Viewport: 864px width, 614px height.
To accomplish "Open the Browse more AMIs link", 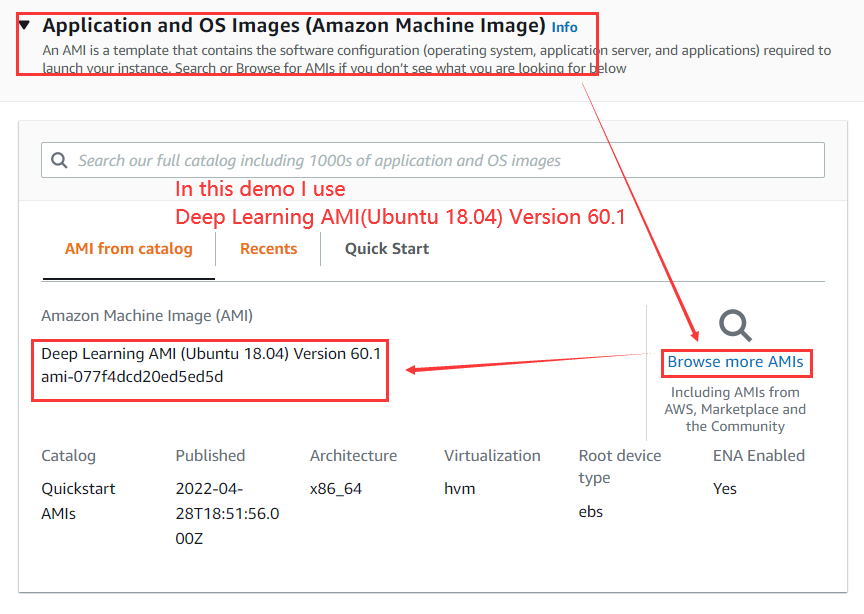I will pyautogui.click(x=736, y=362).
